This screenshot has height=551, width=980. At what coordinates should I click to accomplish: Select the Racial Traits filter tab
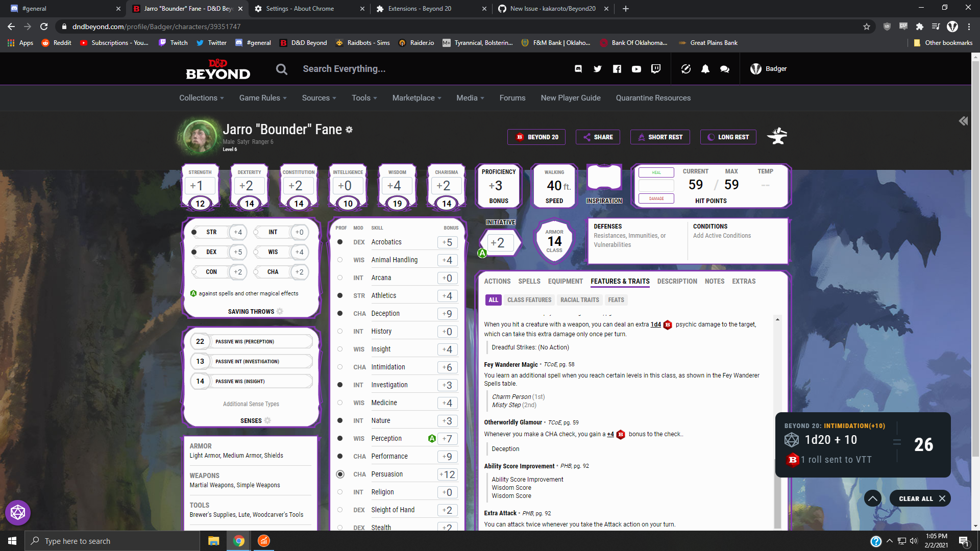(x=579, y=300)
